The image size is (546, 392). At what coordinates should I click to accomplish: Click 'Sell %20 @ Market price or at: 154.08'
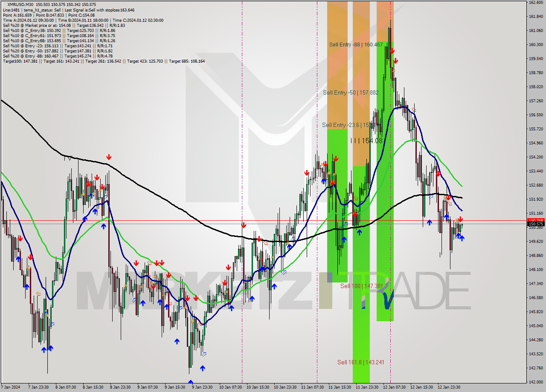(64, 25)
